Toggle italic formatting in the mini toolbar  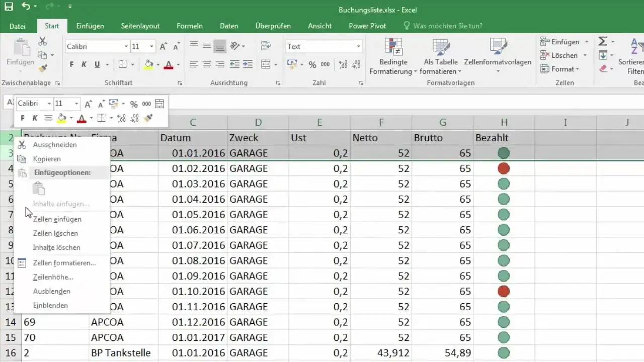point(34,118)
